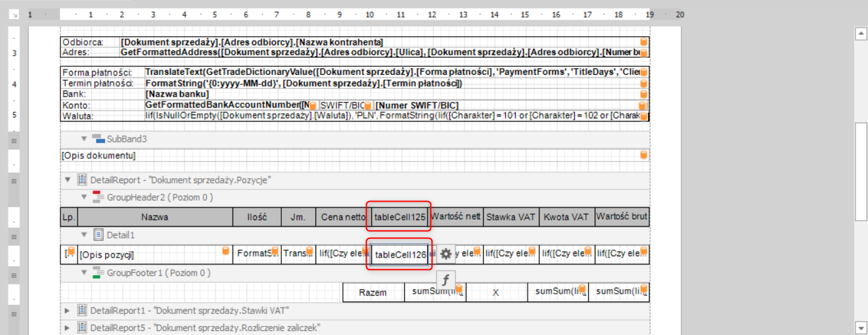Expand DetailReport5 Rozliczenie zaliczek band
Screen dimensions: 868x335
[68, 327]
